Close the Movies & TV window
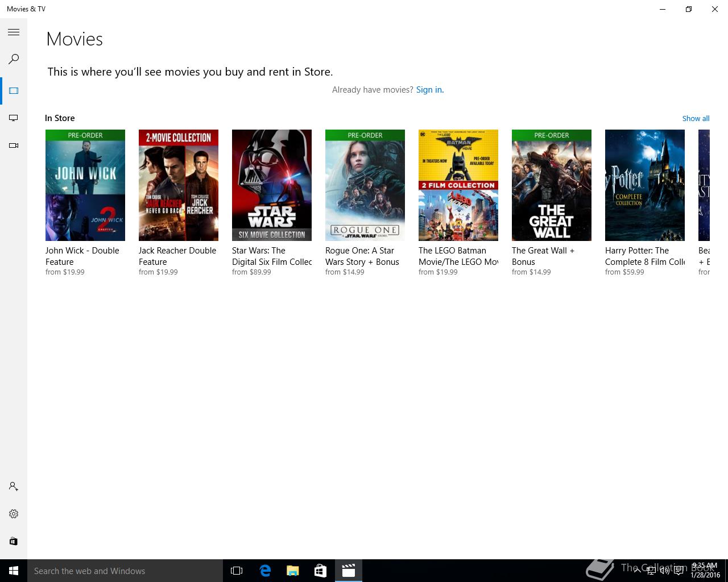This screenshot has height=582, width=728. click(x=715, y=9)
